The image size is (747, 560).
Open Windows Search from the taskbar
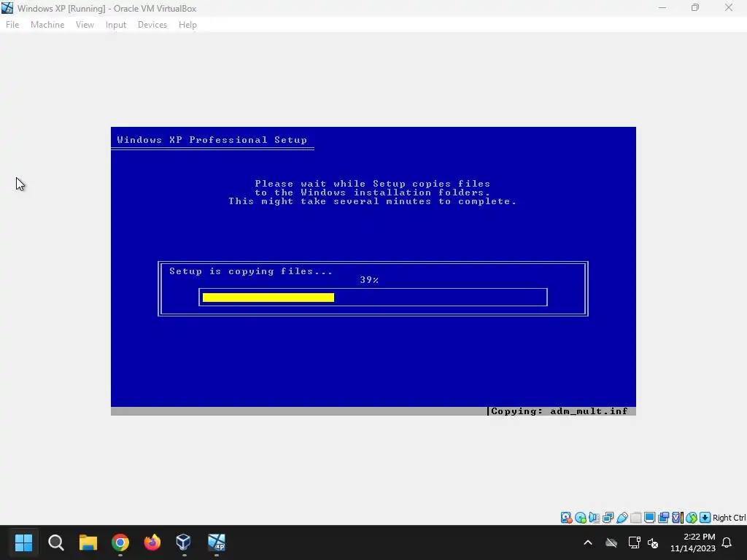point(55,542)
